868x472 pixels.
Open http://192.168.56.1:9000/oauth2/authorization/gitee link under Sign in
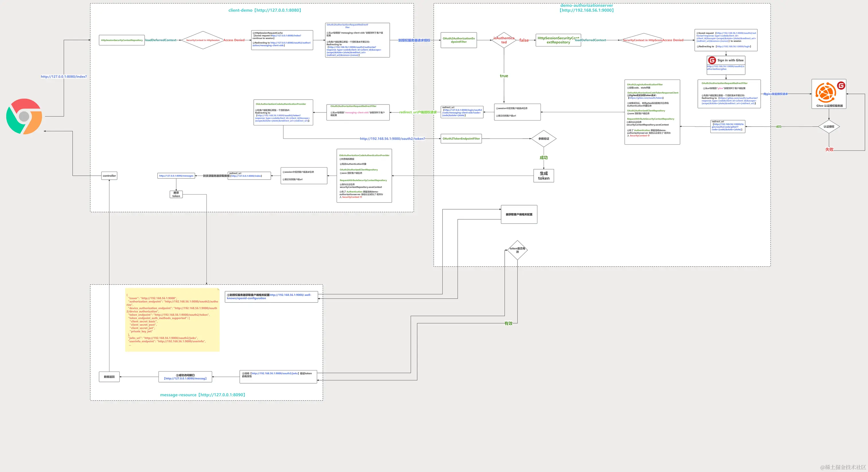click(725, 68)
